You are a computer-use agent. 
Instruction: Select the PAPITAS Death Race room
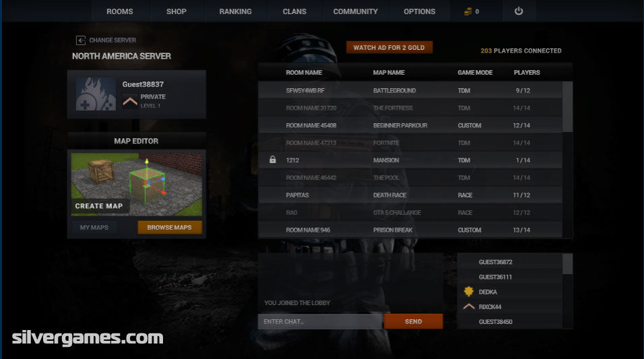(x=410, y=195)
